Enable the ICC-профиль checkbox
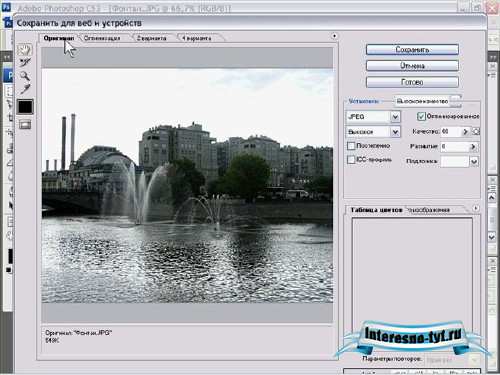500x375 pixels. [x=351, y=160]
